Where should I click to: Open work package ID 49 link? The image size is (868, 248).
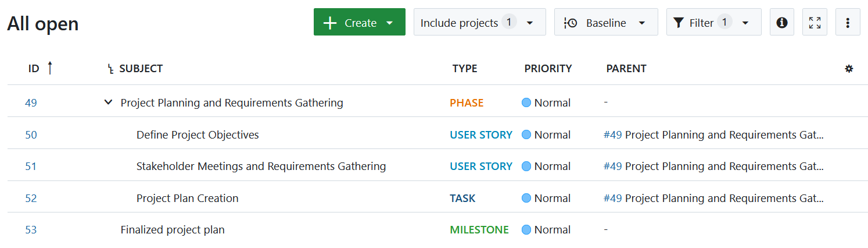click(31, 103)
